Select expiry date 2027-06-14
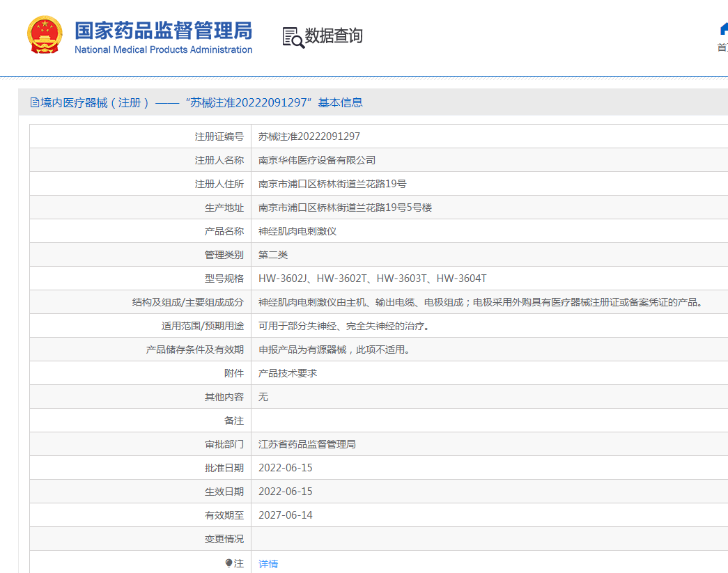 [286, 515]
